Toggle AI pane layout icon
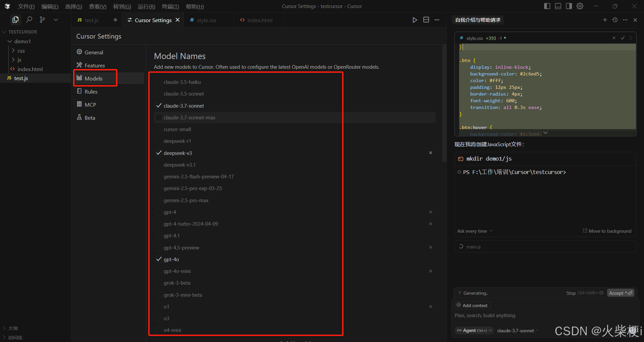 click(569, 6)
